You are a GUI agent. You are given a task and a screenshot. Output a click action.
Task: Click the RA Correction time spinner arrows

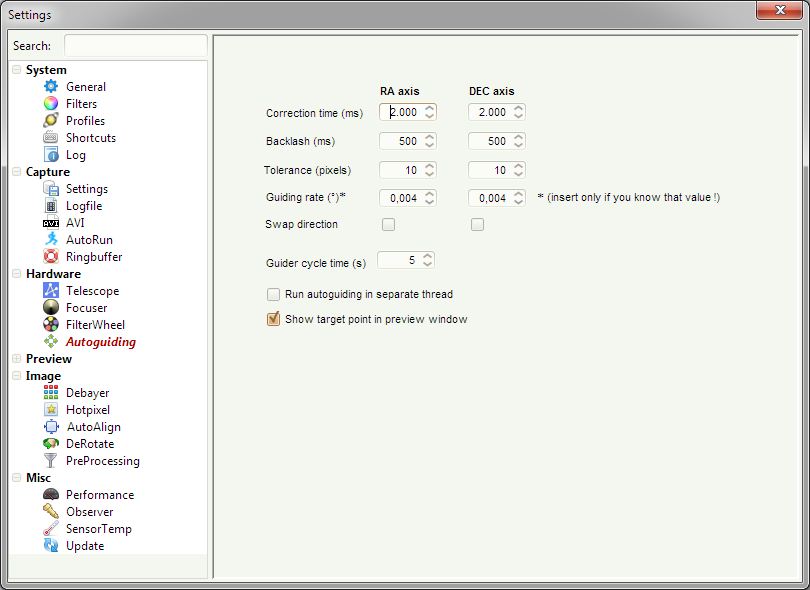pyautogui.click(x=429, y=112)
